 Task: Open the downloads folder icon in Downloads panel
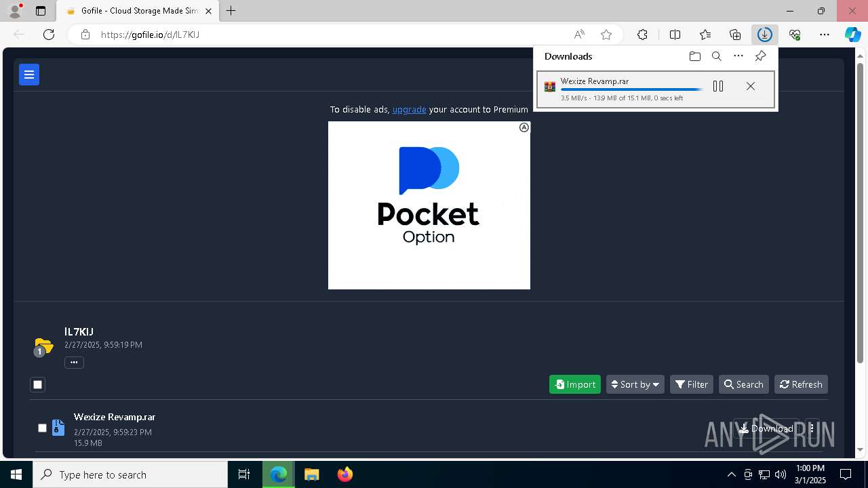[x=694, y=56]
